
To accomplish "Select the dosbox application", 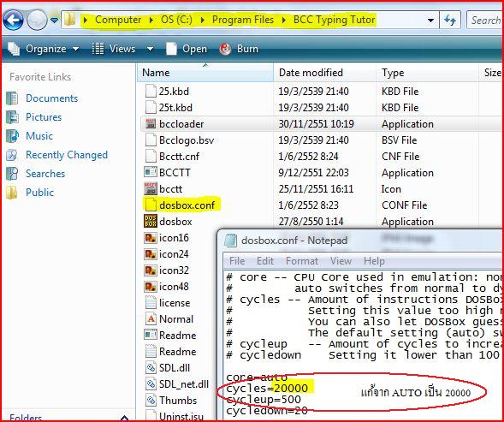I will coord(168,222).
